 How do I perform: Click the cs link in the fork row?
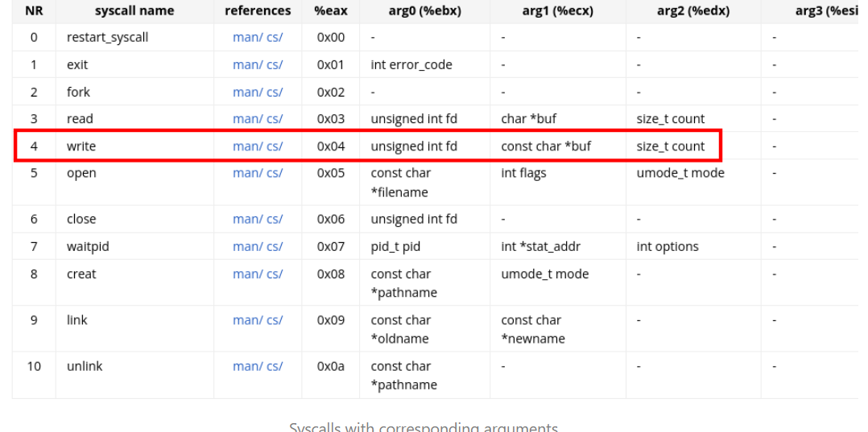click(x=275, y=92)
